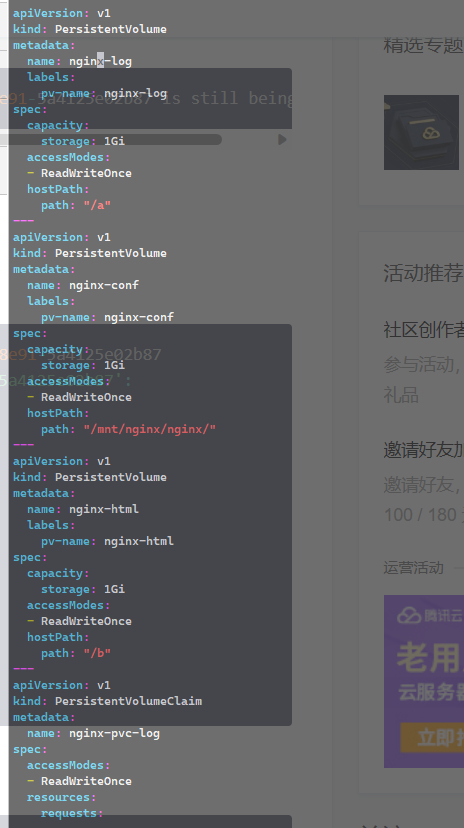464x828 pixels.
Task: Click the line 'name: nginx-conf'
Action: pyautogui.click(x=83, y=285)
